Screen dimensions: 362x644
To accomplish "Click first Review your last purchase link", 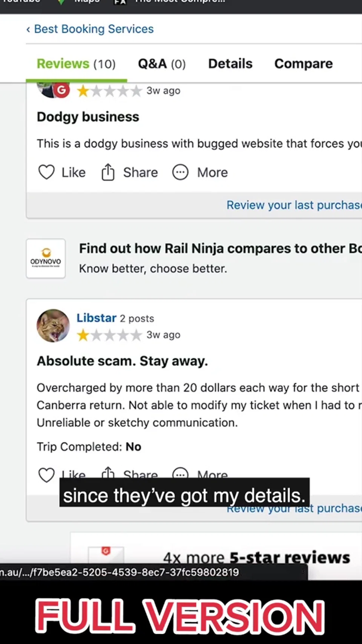I will [x=293, y=205].
